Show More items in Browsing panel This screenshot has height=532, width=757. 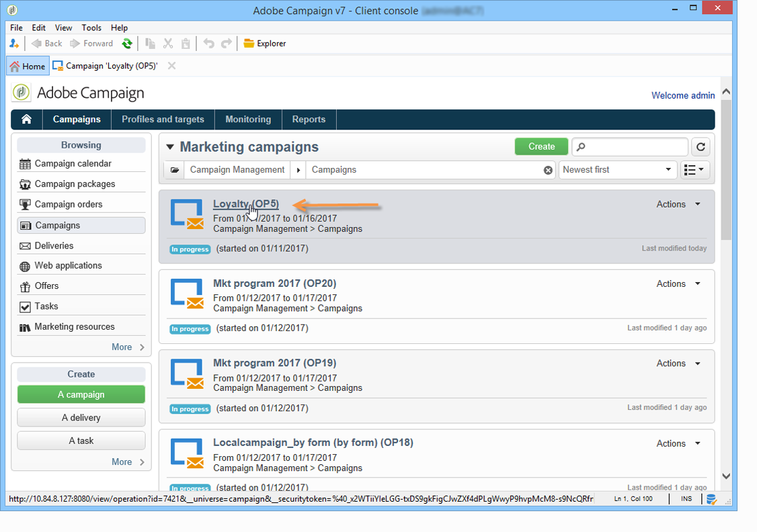(128, 347)
